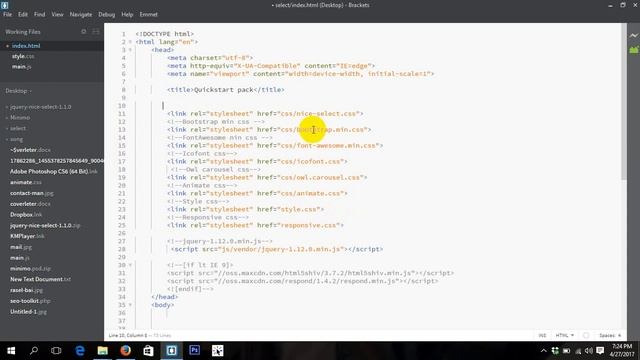Open the Windows Store taskbar icon

pyautogui.click(x=148, y=351)
